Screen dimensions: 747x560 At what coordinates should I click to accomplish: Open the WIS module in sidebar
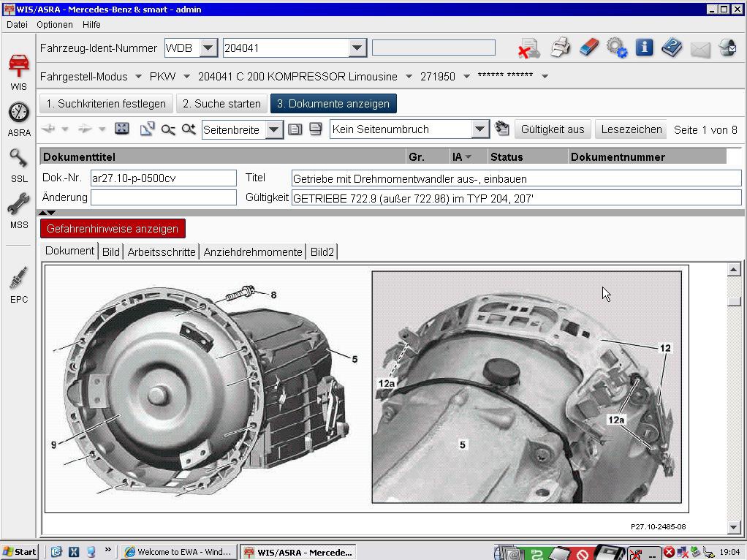[18, 72]
